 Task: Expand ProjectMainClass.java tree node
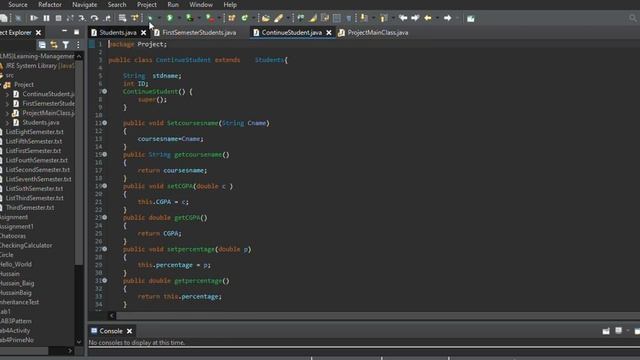click(x=7, y=113)
